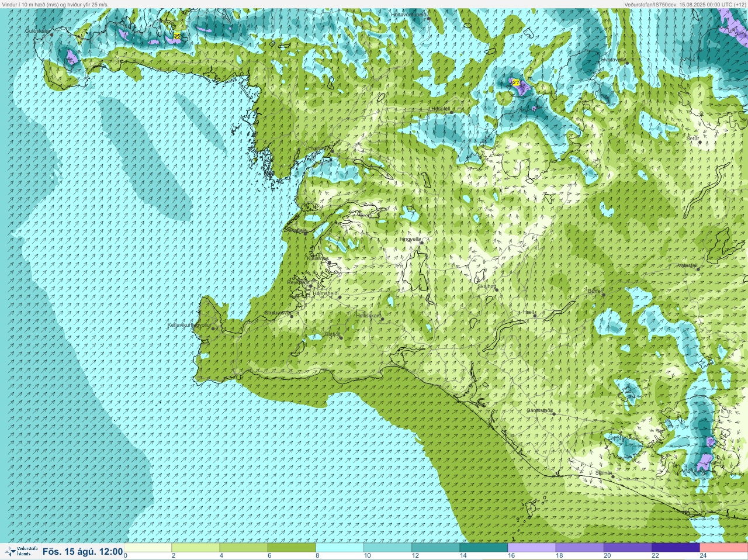This screenshot has width=748, height=560.
Task: Select the light green 2–4 m/s legend swatch
Action: pos(196,548)
